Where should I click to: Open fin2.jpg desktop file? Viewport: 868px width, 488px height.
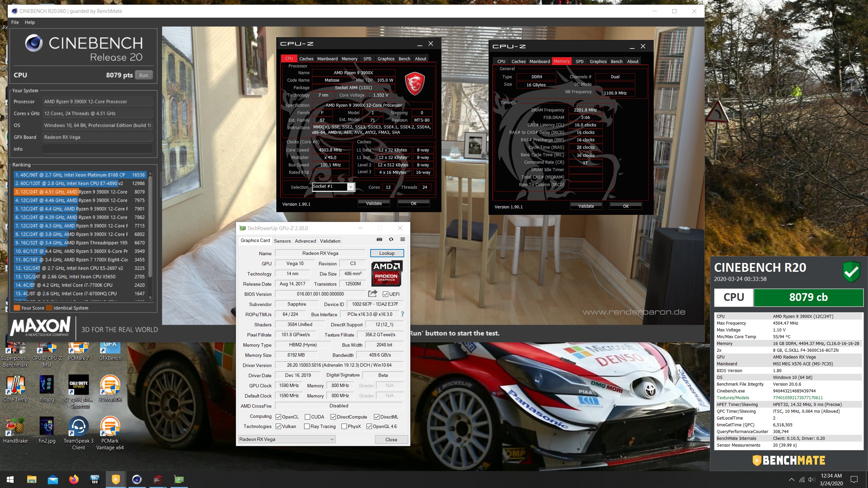(x=47, y=430)
